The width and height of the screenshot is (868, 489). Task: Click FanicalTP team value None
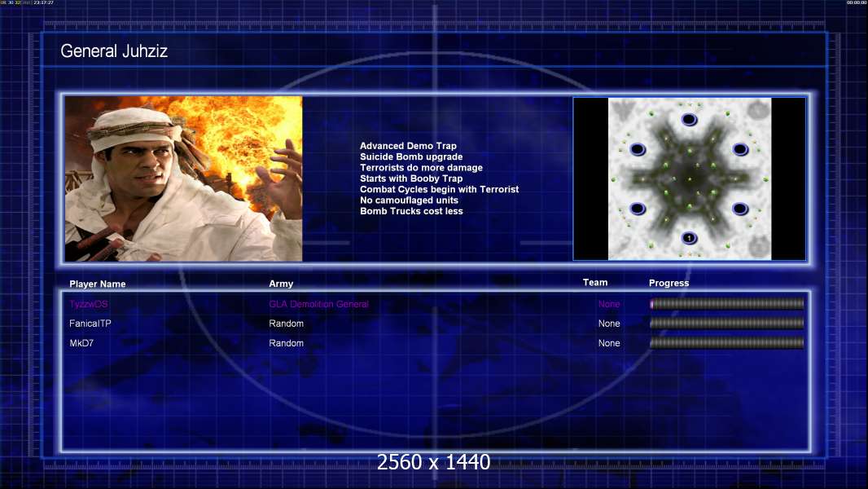click(x=609, y=324)
